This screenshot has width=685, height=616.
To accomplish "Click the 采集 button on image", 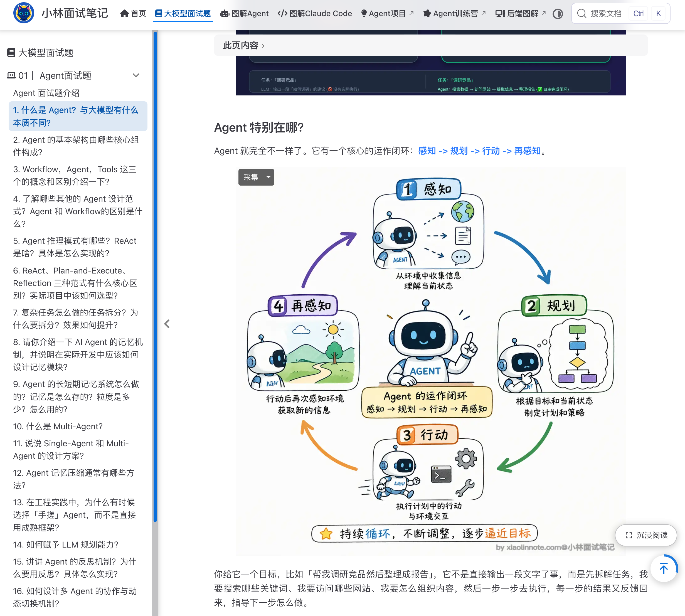I will 251,177.
